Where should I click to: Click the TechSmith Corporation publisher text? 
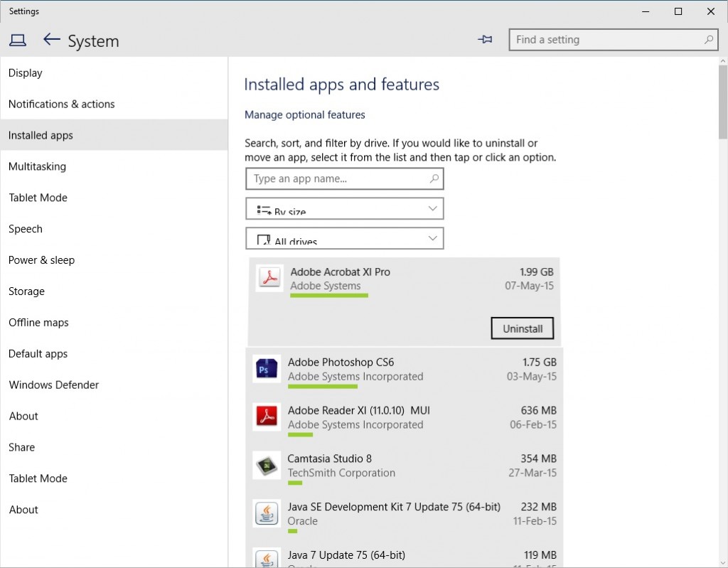pos(342,473)
